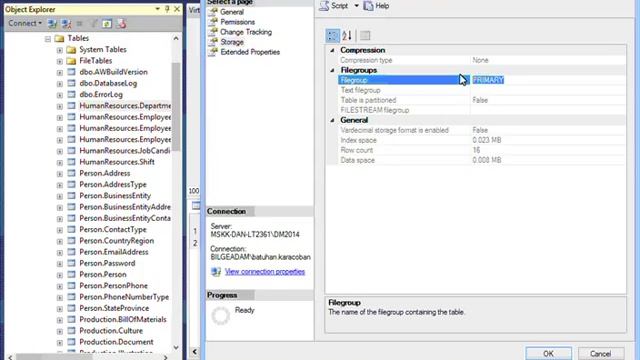Open View connection properties link
Image resolution: width=640 pixels, height=360 pixels.
coord(265,272)
